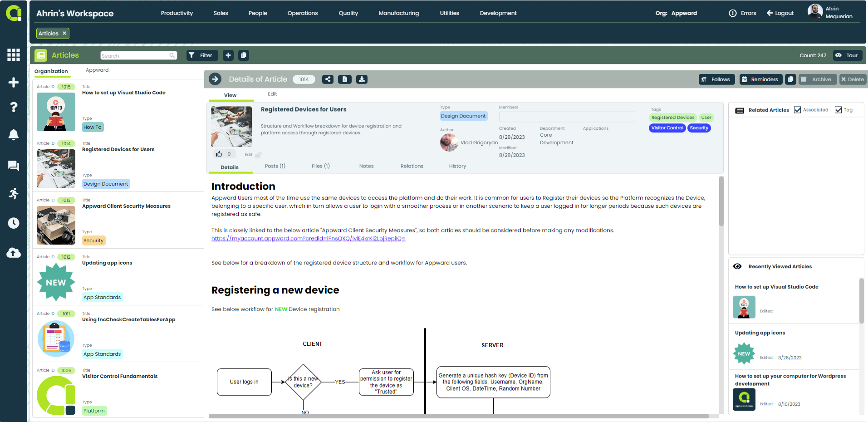Click the horizontal scrollbar below the diagram

coord(459,416)
